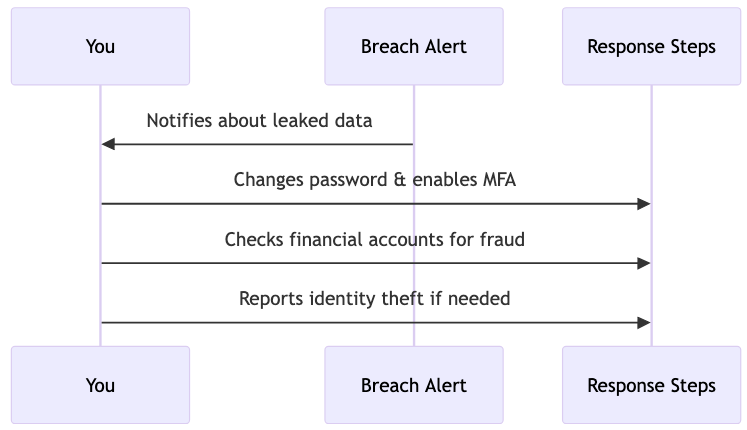Screen dimensions: 747x430
Task: Click arrow line beneath "Checks financial accounts" text
Action: coord(375,263)
